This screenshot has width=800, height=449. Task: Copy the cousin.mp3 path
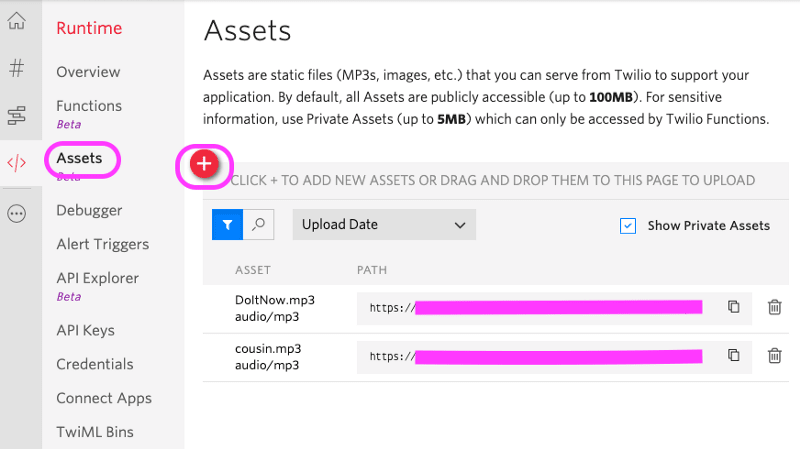click(x=733, y=355)
